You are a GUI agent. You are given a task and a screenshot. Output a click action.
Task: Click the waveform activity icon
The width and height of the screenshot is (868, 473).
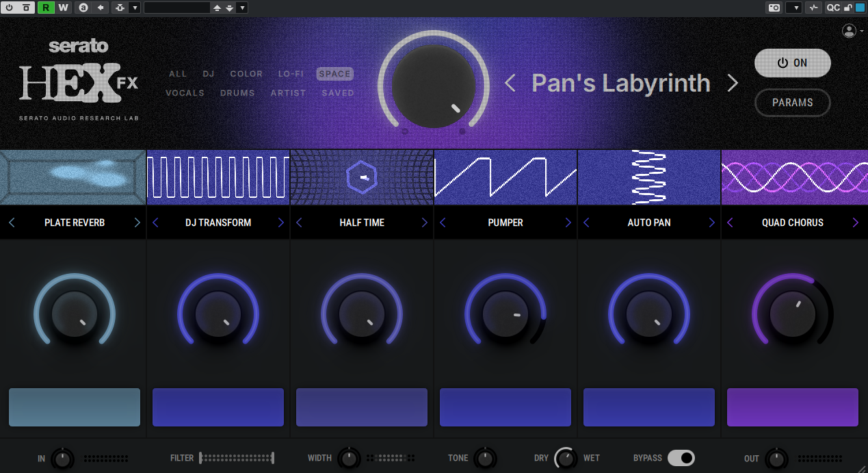point(813,8)
